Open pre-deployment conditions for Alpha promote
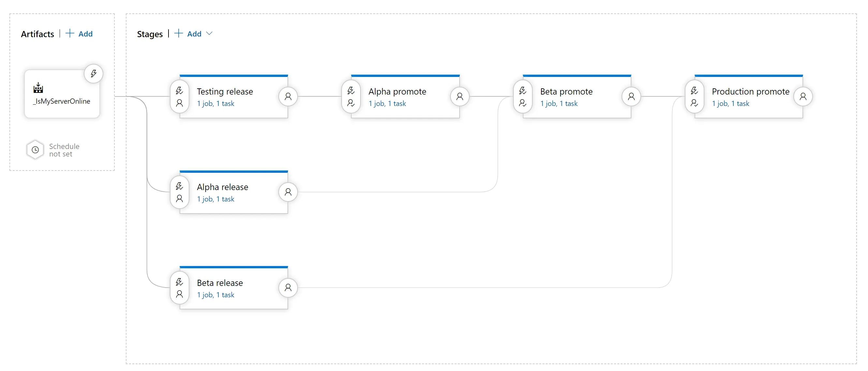This screenshot has width=868, height=371. (351, 90)
